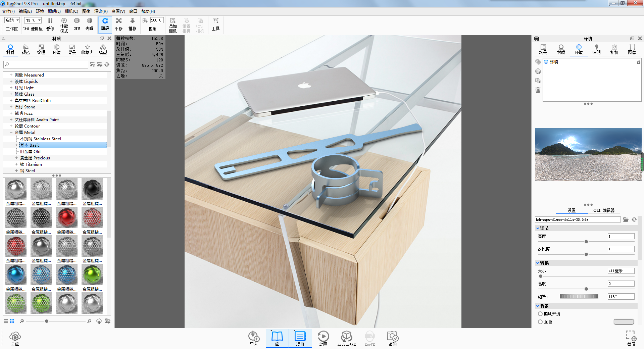Adjust the 对比度 contrast slider
Image resolution: width=644 pixels, height=349 pixels.
586,254
